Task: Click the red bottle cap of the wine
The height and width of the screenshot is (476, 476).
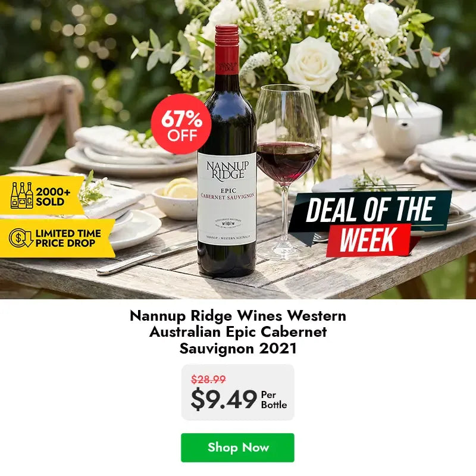Action: pos(227,49)
